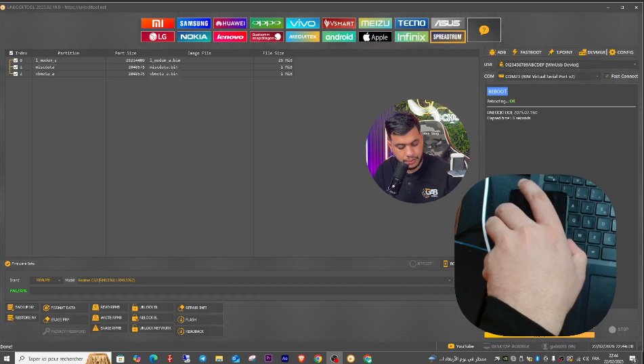644x364 pixels.
Task: Open the DEVMGR device manager
Action: (592, 52)
